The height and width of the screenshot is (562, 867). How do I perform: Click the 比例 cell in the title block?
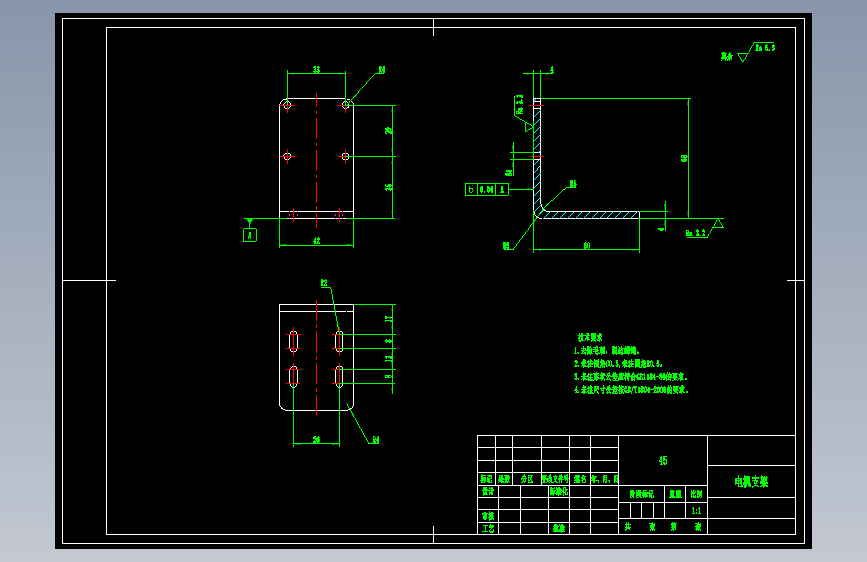697,494
